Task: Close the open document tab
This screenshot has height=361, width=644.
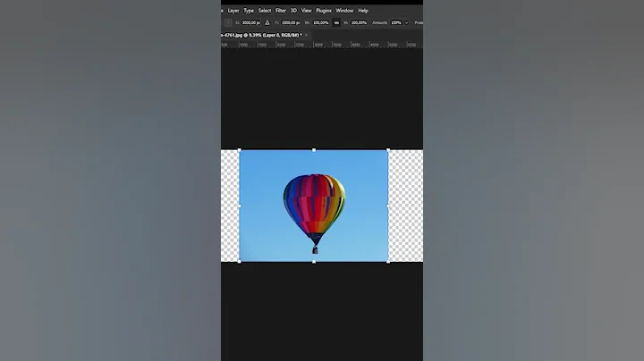Action: [307, 35]
